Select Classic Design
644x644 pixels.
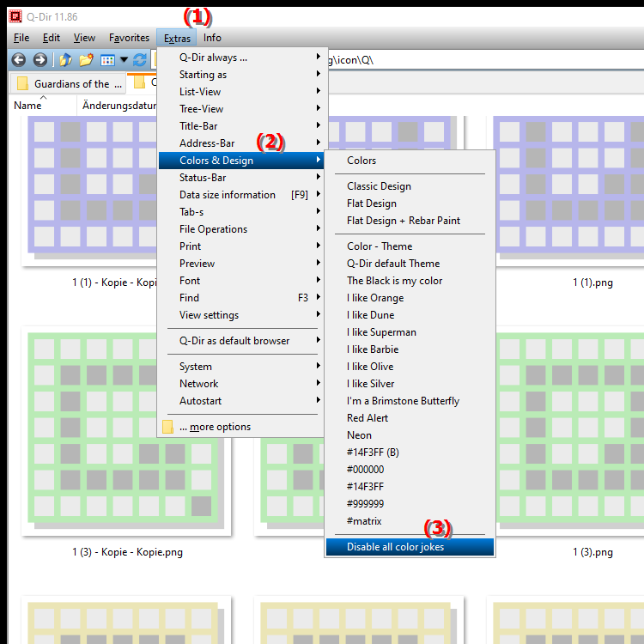[x=410, y=186]
